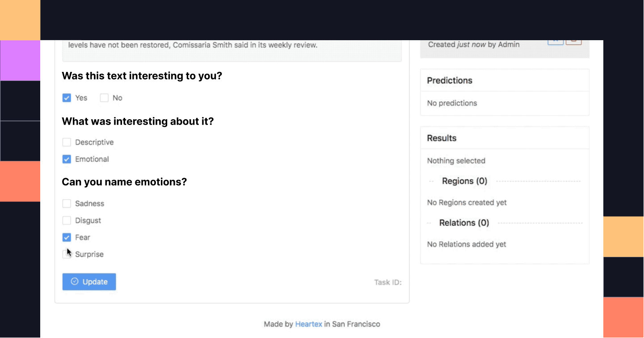Collapse the Relations (0) section
This screenshot has width=644, height=338.
pos(464,222)
